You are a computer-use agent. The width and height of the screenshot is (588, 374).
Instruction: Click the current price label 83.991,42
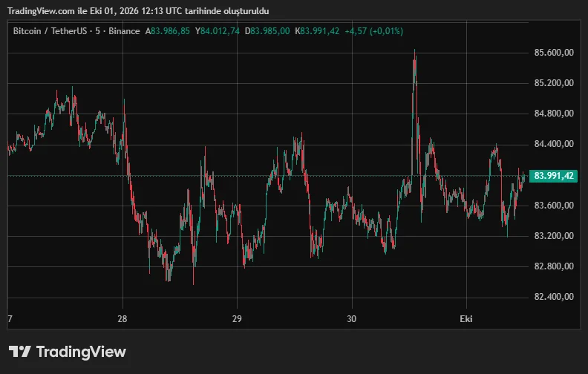tap(554, 176)
